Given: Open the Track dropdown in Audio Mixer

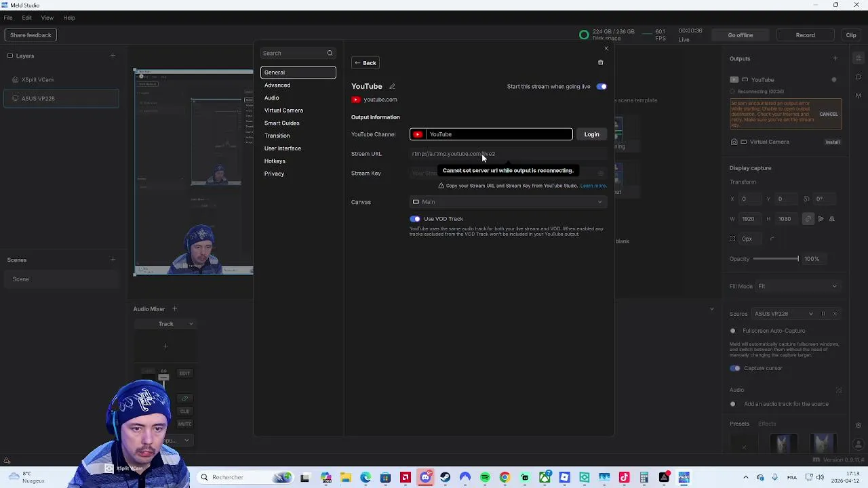Looking at the screenshot, I should pyautogui.click(x=166, y=324).
